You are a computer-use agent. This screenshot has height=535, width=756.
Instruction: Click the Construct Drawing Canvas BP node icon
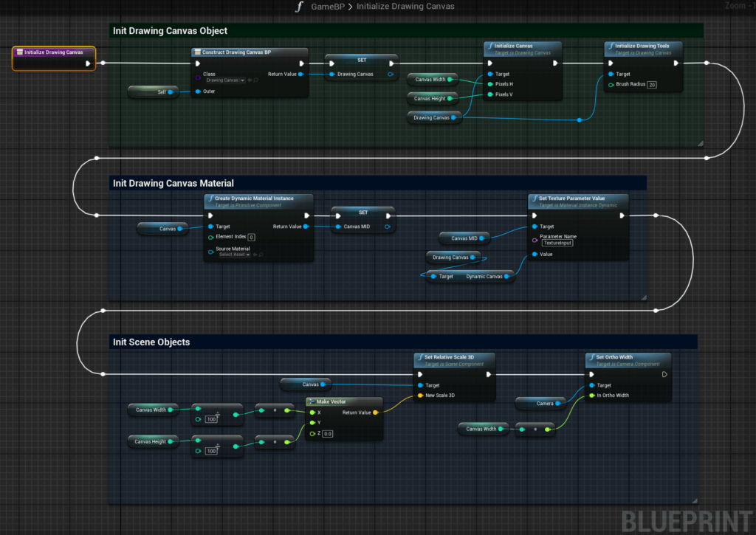[x=197, y=52]
